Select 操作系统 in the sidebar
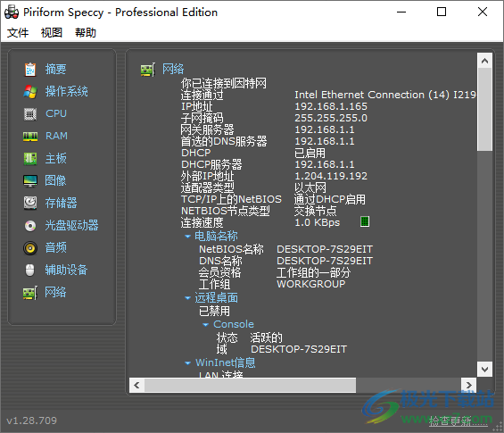 pos(67,92)
